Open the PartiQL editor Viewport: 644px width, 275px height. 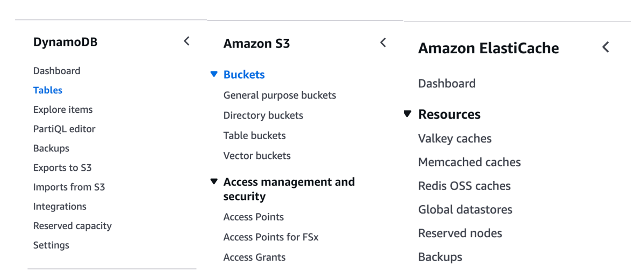pos(64,129)
